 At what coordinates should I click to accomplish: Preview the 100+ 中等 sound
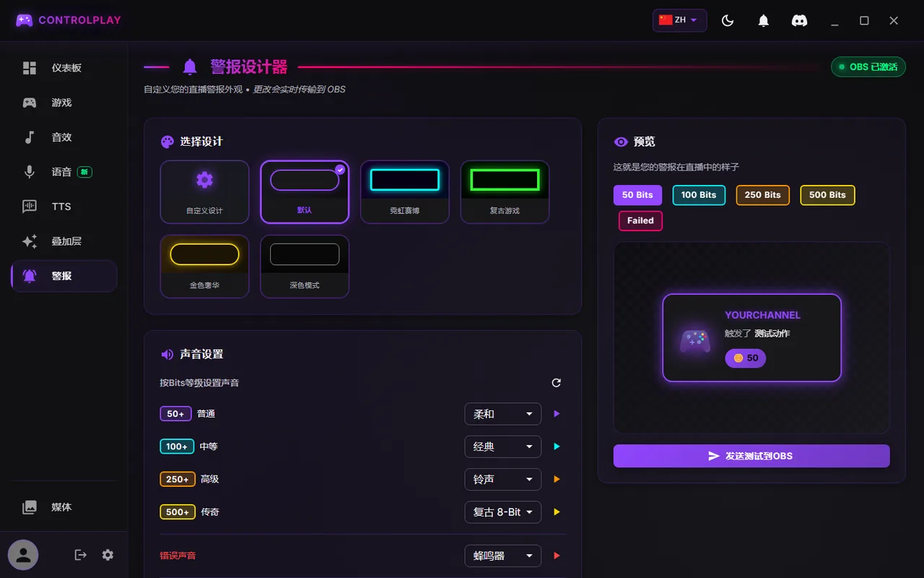coord(557,447)
